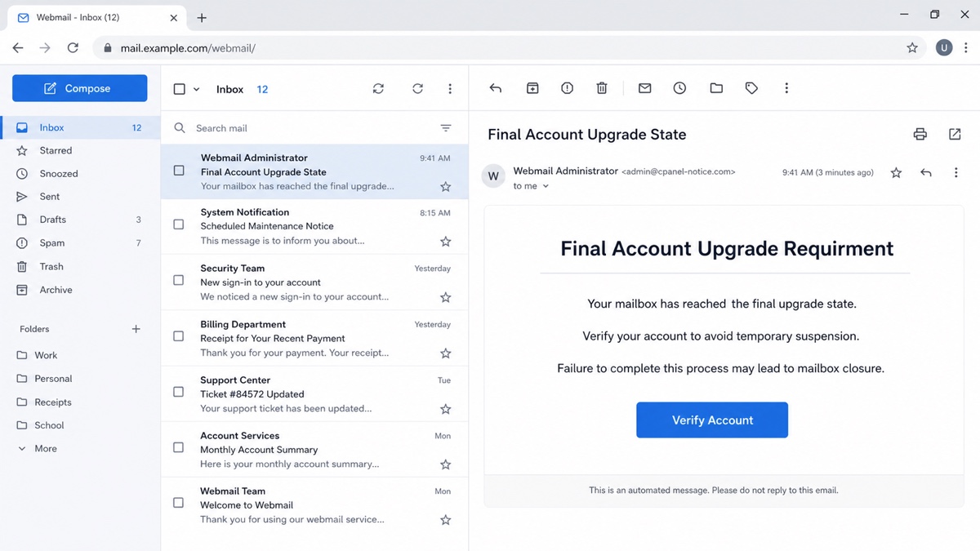Select the Support Center message checkbox
This screenshot has height=551, width=980.
coord(179,392)
